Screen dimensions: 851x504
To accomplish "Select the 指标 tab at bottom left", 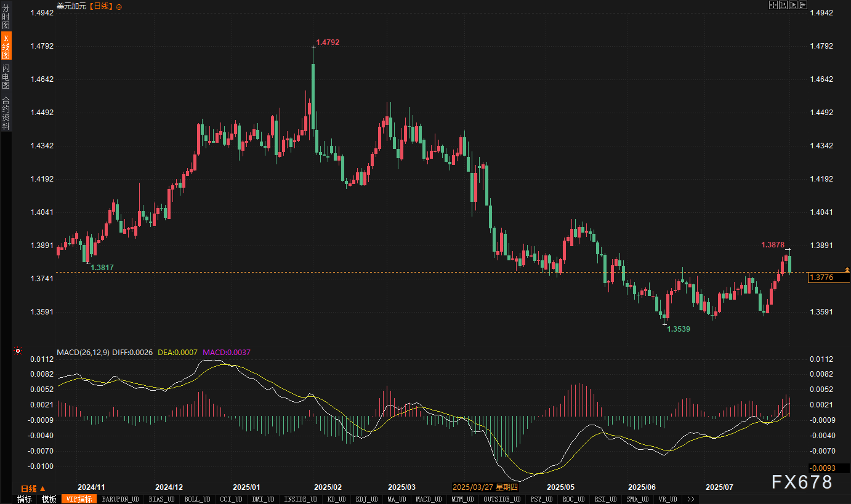I will (x=25, y=499).
